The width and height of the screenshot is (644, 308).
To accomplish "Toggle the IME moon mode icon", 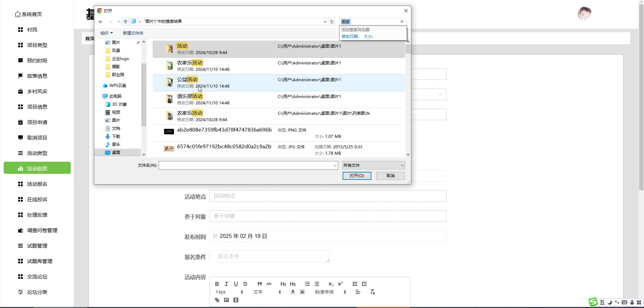I will pyautogui.click(x=610, y=302).
